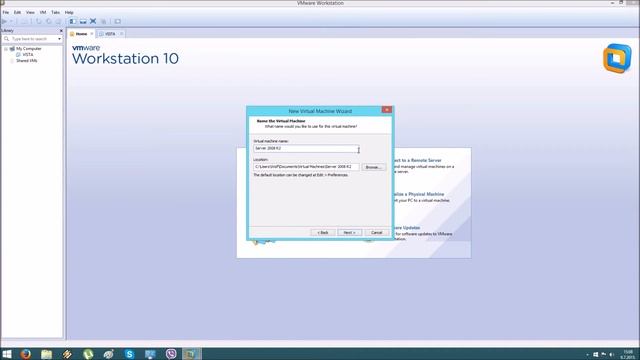The image size is (640, 360).
Task: Click the VMware Workstation logo icon
Action: (617, 58)
